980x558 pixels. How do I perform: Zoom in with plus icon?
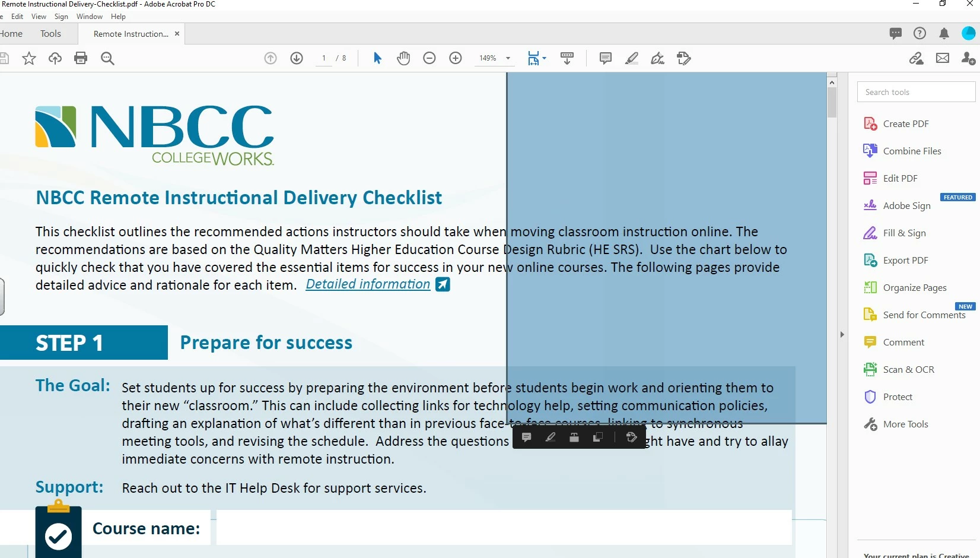pos(456,58)
